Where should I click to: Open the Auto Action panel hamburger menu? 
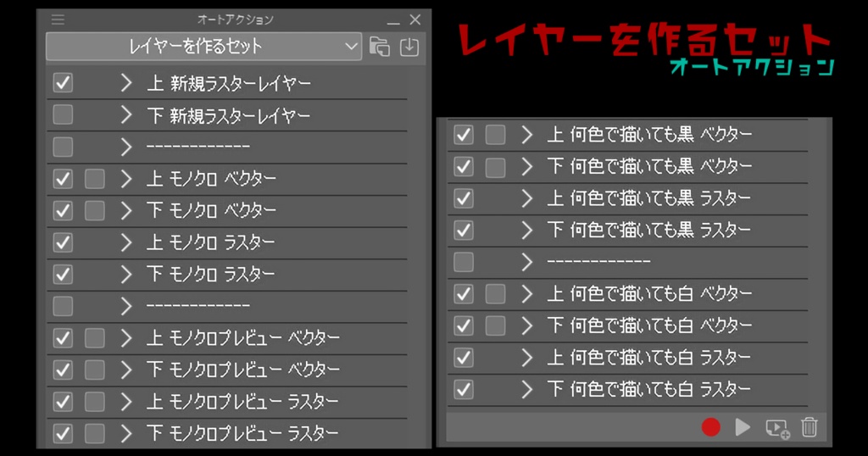click(58, 19)
